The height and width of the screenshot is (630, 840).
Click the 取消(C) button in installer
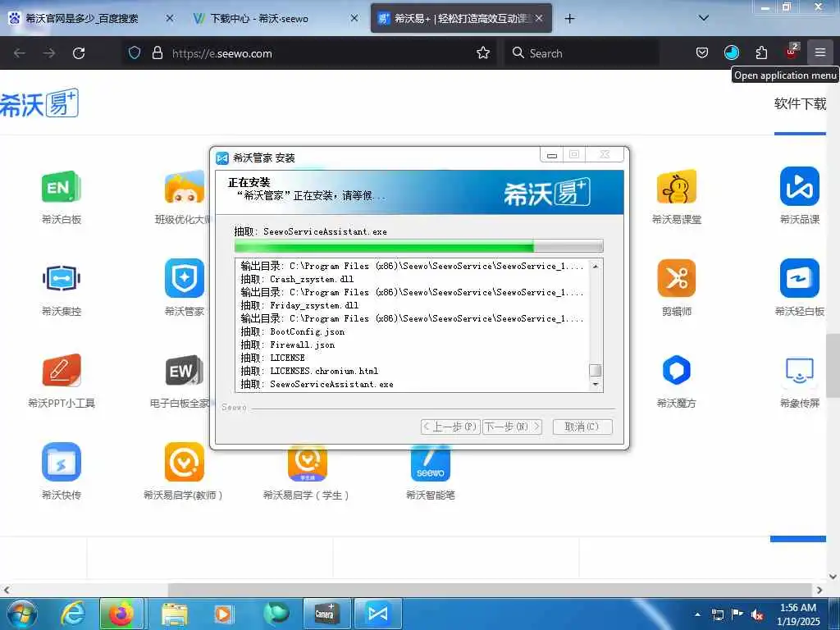[582, 427]
